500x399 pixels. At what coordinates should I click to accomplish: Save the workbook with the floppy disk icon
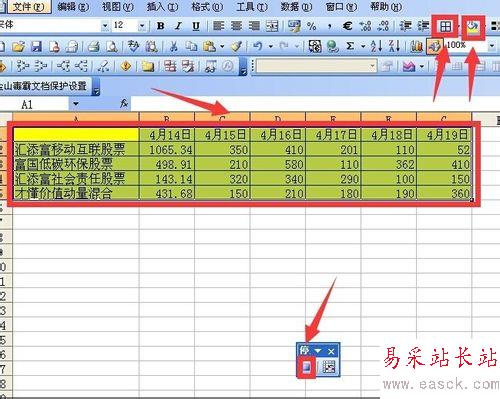(36, 46)
